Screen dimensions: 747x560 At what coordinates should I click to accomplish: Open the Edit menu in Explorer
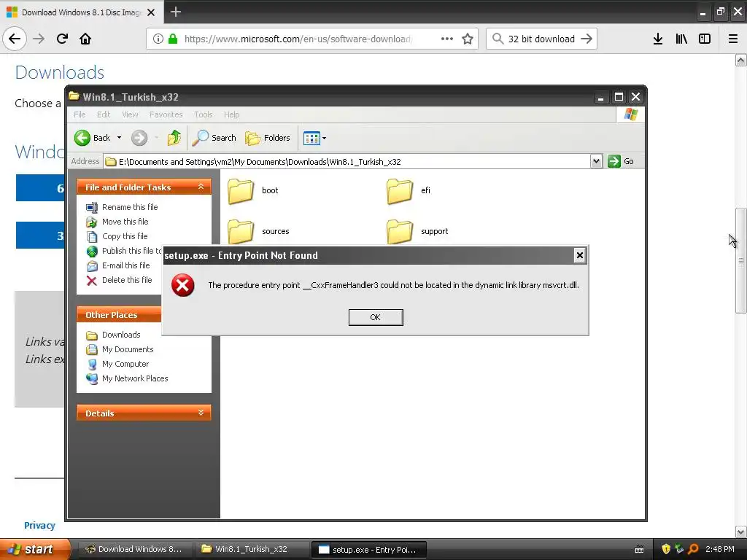tap(104, 114)
